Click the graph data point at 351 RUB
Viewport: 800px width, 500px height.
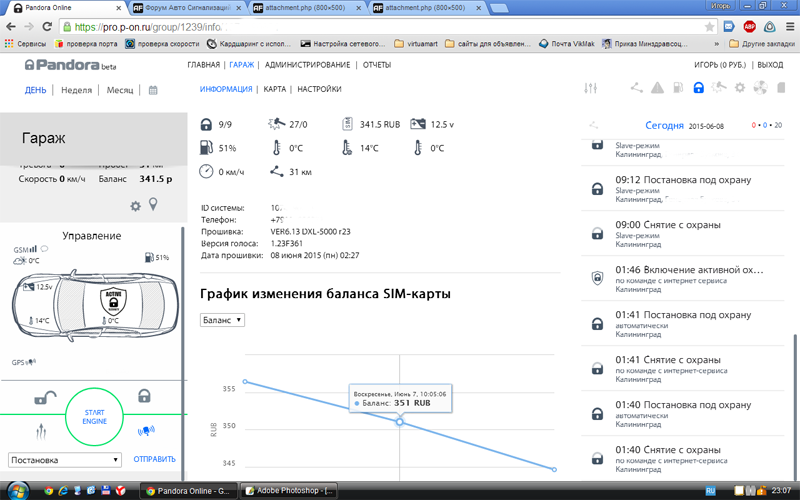pyautogui.click(x=399, y=422)
